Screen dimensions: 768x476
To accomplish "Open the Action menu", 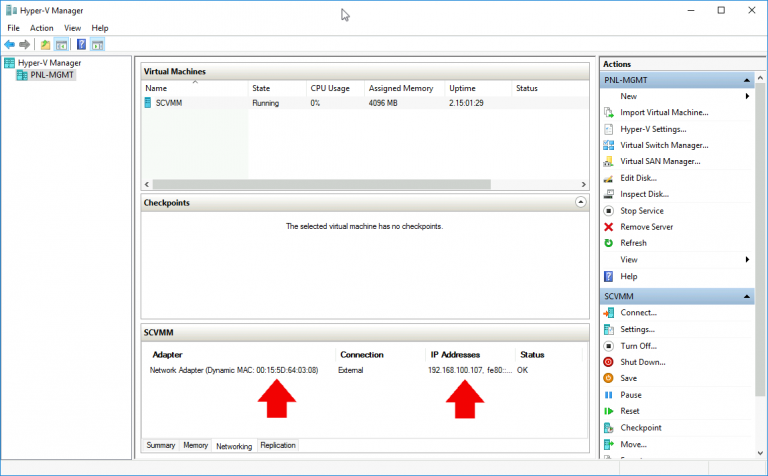I will pos(42,28).
